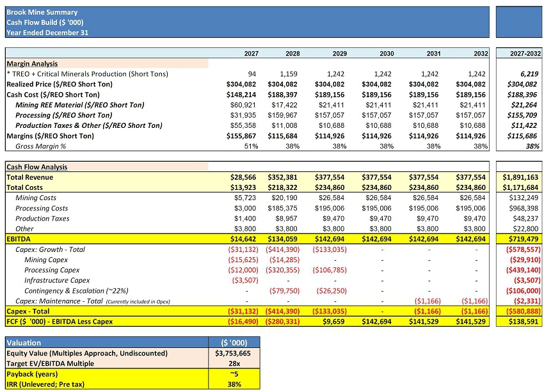This screenshot has height=392, width=544.
Task: Select the 2027 column year header
Action: click(252, 54)
